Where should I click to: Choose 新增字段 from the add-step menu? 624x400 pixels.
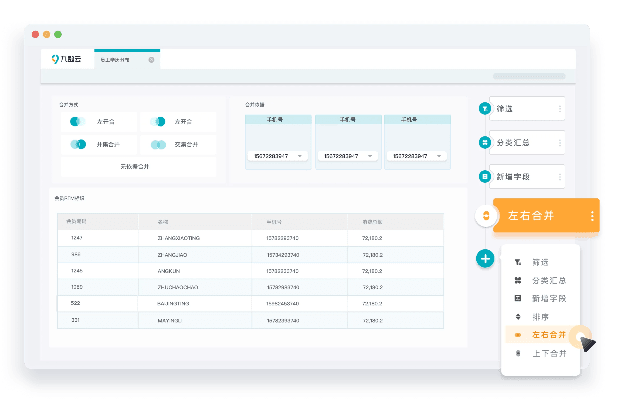[540, 299]
